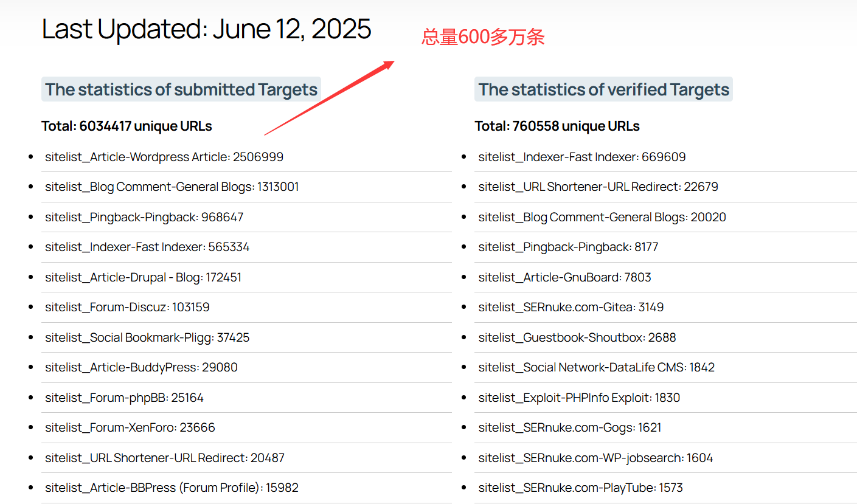Screen dimensions: 857x504
Task: Click 'sitelist_Article-GnuBoard: 7803' row
Action: tap(665, 277)
